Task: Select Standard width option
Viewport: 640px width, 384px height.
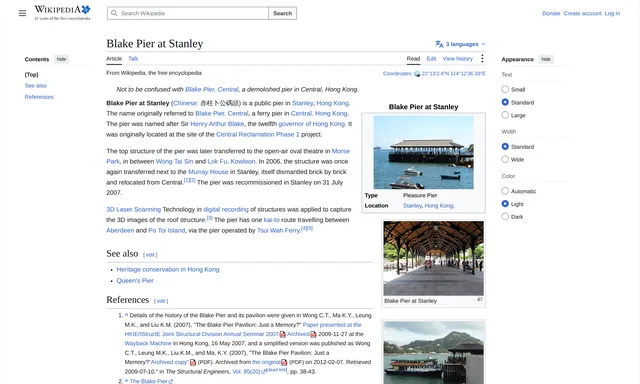Action: [505, 146]
